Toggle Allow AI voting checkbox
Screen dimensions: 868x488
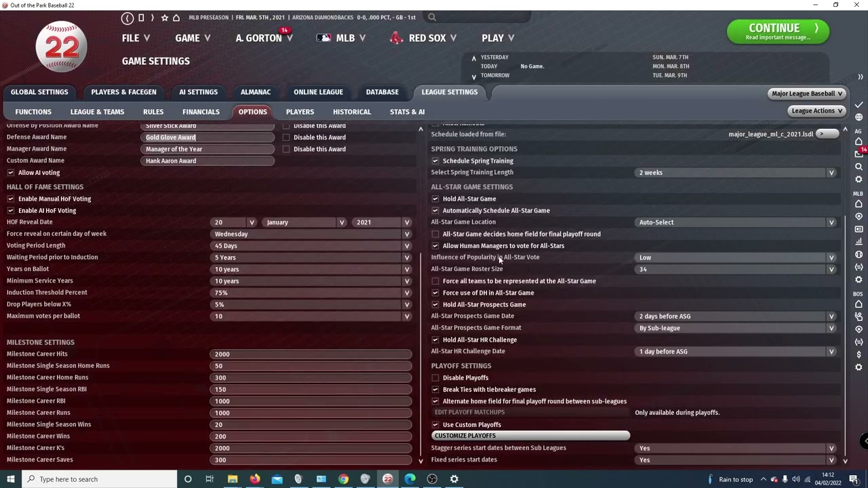pos(11,173)
